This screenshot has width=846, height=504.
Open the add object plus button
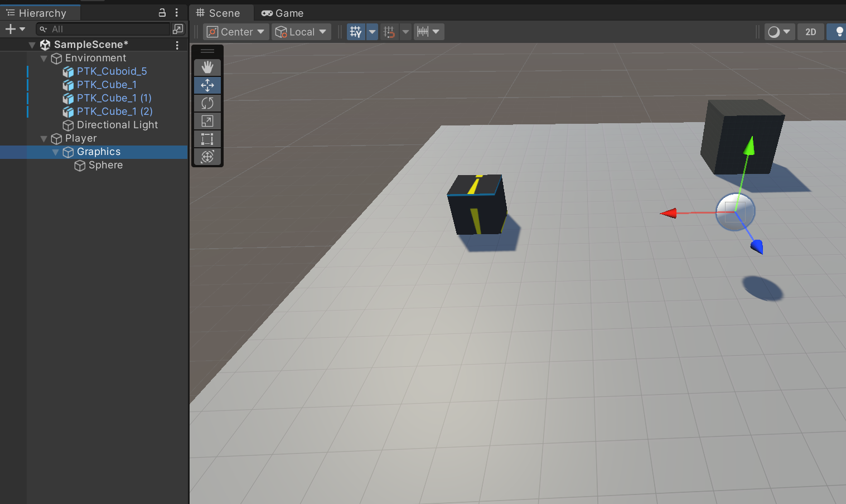[x=14, y=28]
